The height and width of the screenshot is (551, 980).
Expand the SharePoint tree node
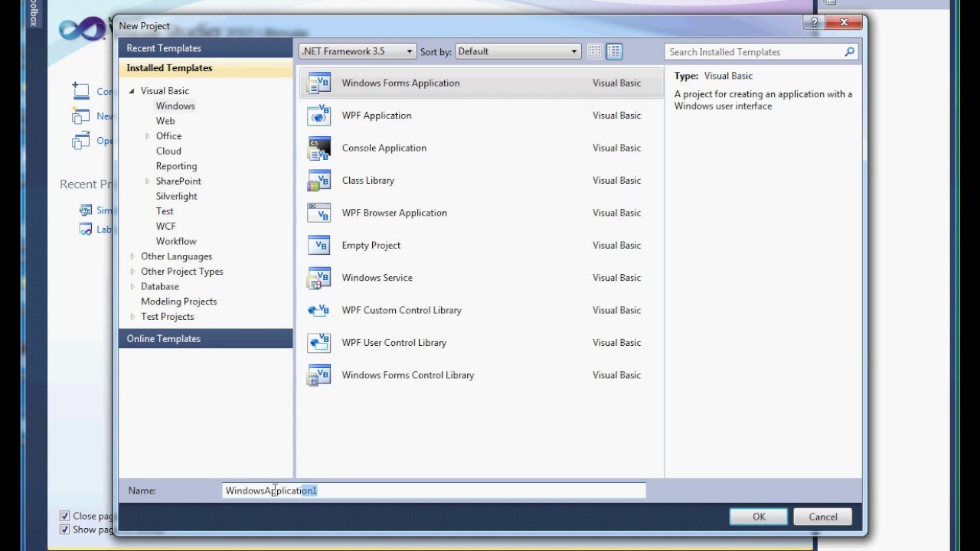(148, 181)
